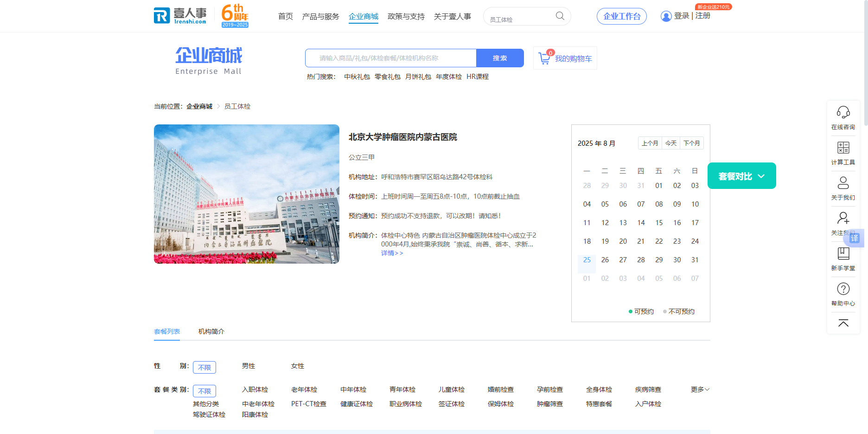
Task: Expand 更多 package categories
Action: (700, 389)
